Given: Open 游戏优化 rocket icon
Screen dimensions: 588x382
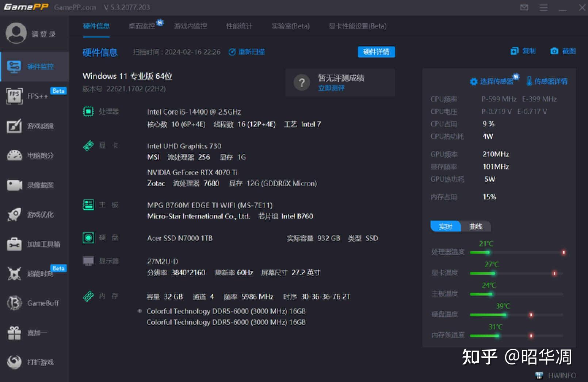Looking at the screenshot, I should (x=14, y=214).
